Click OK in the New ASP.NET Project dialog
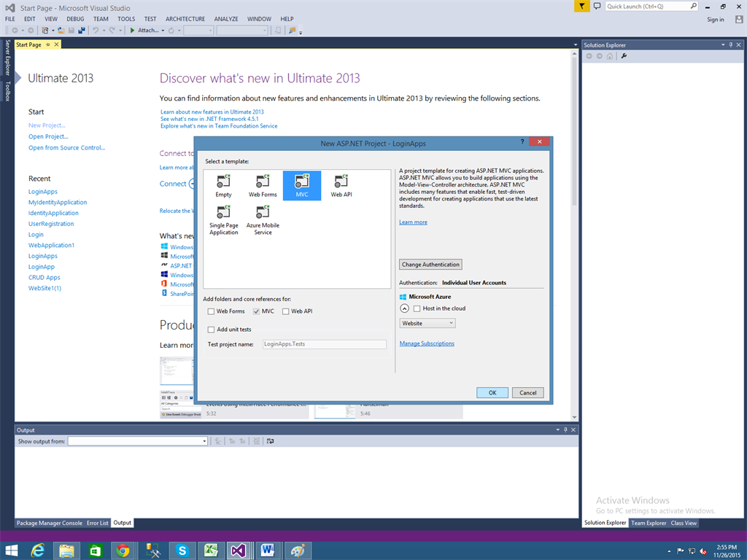 click(492, 393)
